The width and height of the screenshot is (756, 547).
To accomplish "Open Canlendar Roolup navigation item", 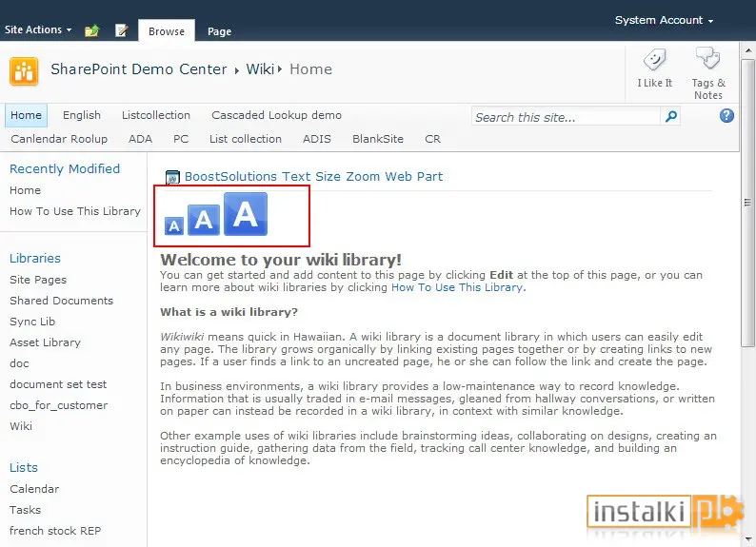I will point(59,139).
